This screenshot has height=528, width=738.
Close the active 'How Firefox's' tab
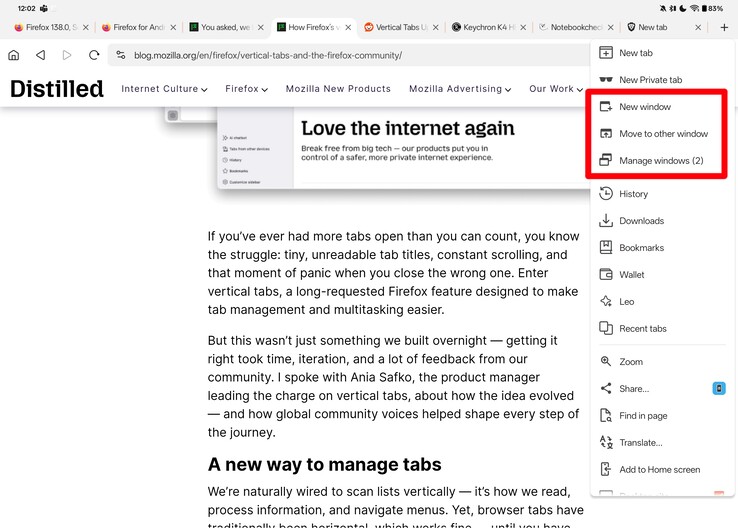click(x=348, y=27)
